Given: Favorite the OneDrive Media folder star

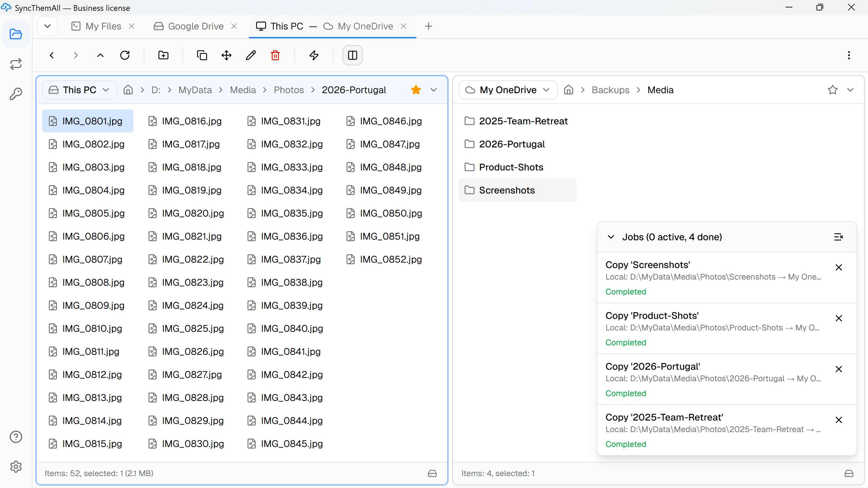Looking at the screenshot, I should point(833,90).
